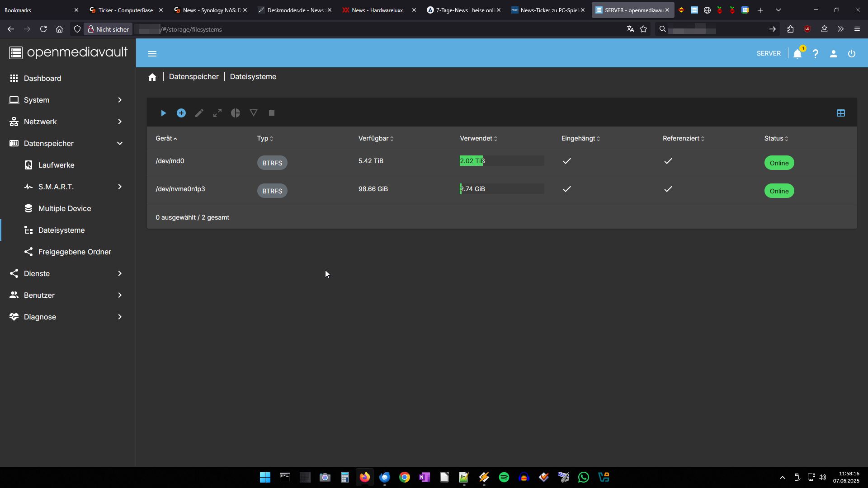Click the unmount stop square icon
Viewport: 868px width, 488px height.
(272, 113)
